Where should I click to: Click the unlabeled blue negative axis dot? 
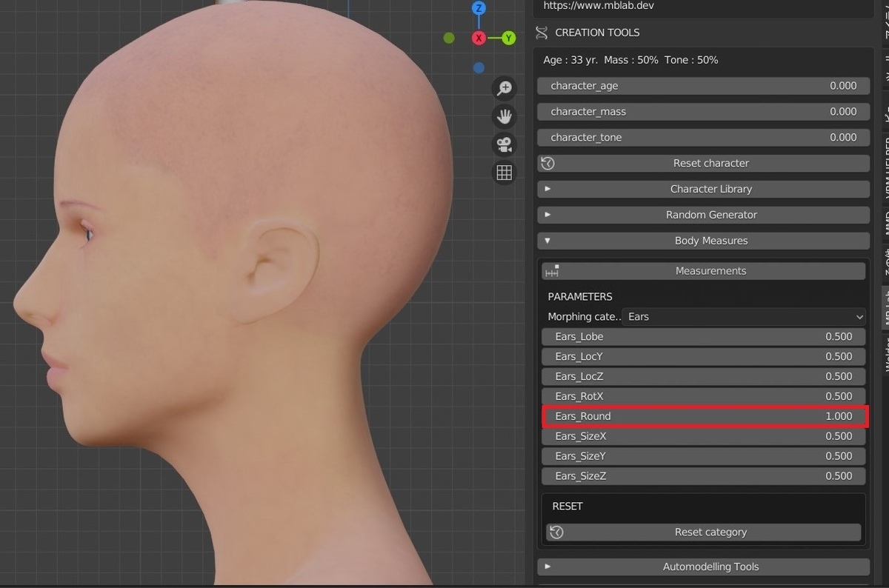[x=479, y=67]
